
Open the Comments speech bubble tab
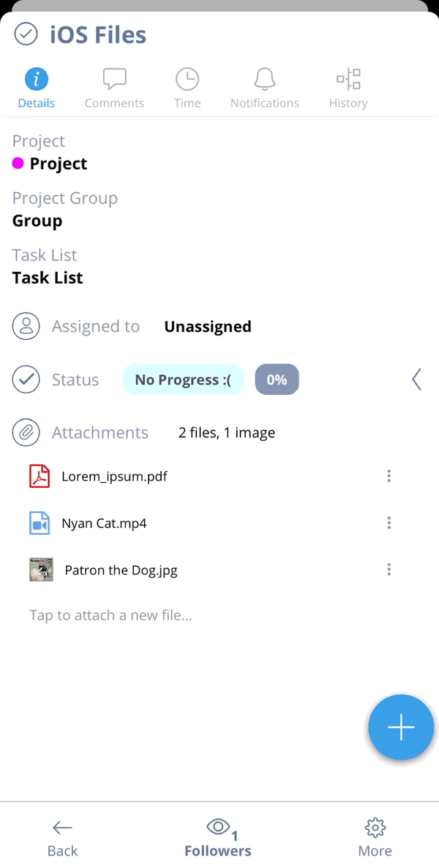click(114, 80)
